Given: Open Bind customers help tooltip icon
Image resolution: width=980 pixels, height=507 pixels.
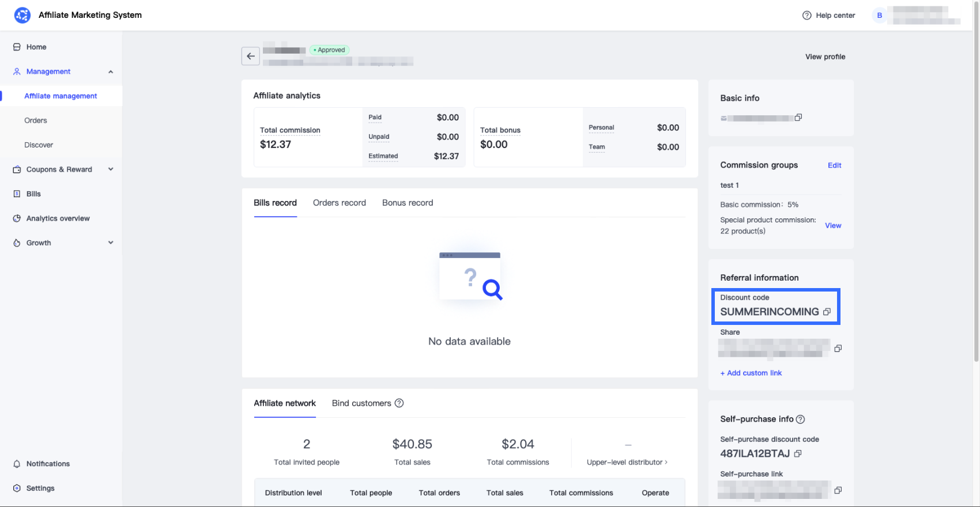Looking at the screenshot, I should pyautogui.click(x=399, y=403).
